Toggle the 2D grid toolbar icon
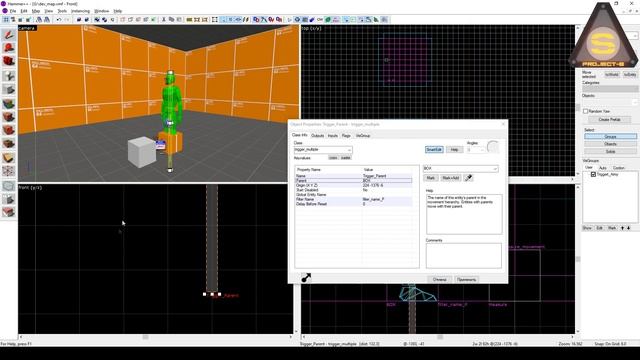This screenshot has width=640, height=360. coord(6,20)
